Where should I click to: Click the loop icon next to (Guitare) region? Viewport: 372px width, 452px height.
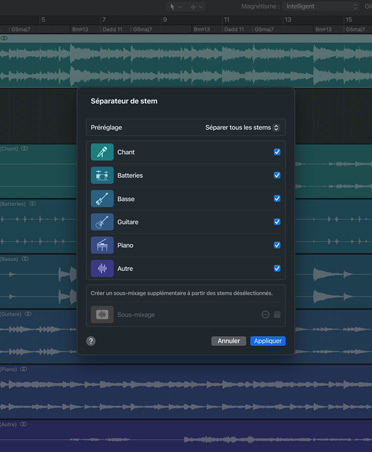28,314
